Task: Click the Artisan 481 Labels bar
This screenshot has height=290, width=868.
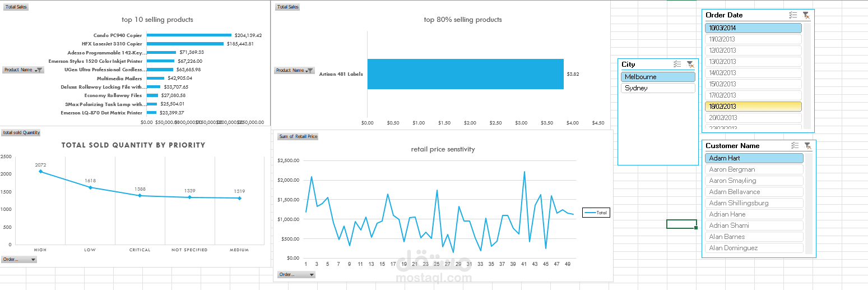Action: point(465,74)
